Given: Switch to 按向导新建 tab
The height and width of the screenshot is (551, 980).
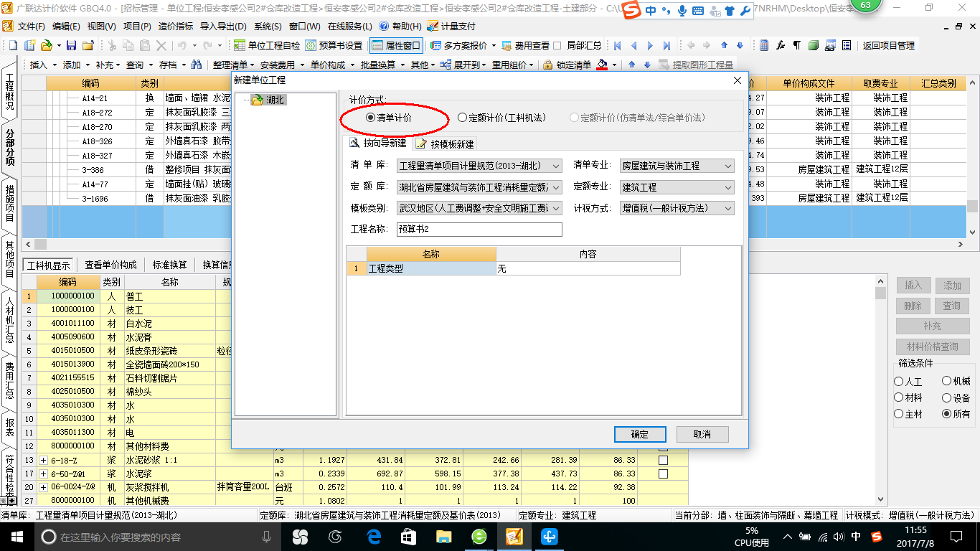Looking at the screenshot, I should coord(377,143).
